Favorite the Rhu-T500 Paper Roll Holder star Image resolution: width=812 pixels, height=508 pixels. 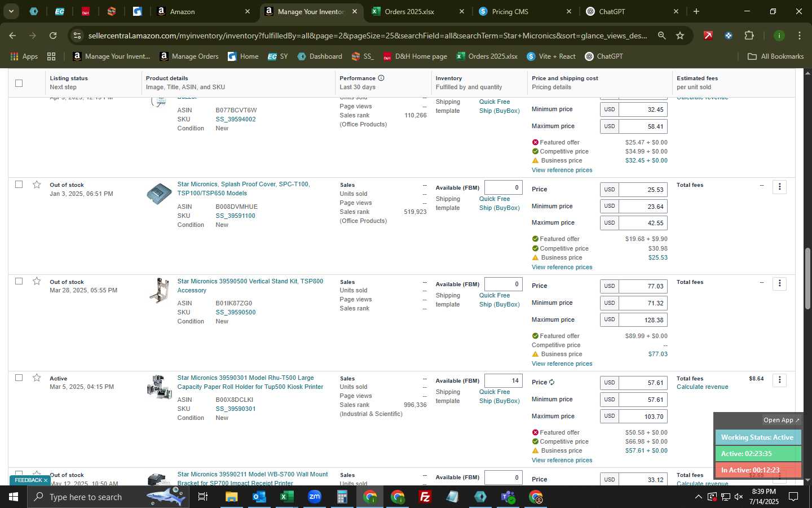[x=37, y=378]
